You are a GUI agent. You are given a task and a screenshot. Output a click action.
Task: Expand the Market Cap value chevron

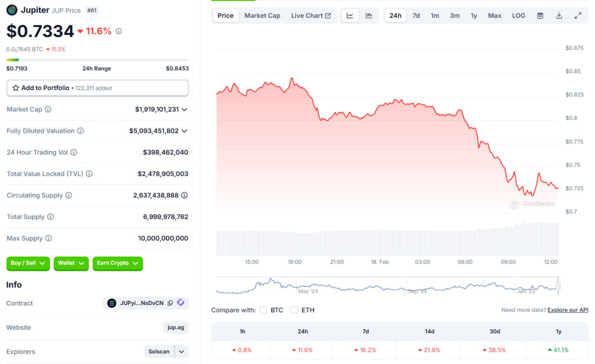(185, 110)
